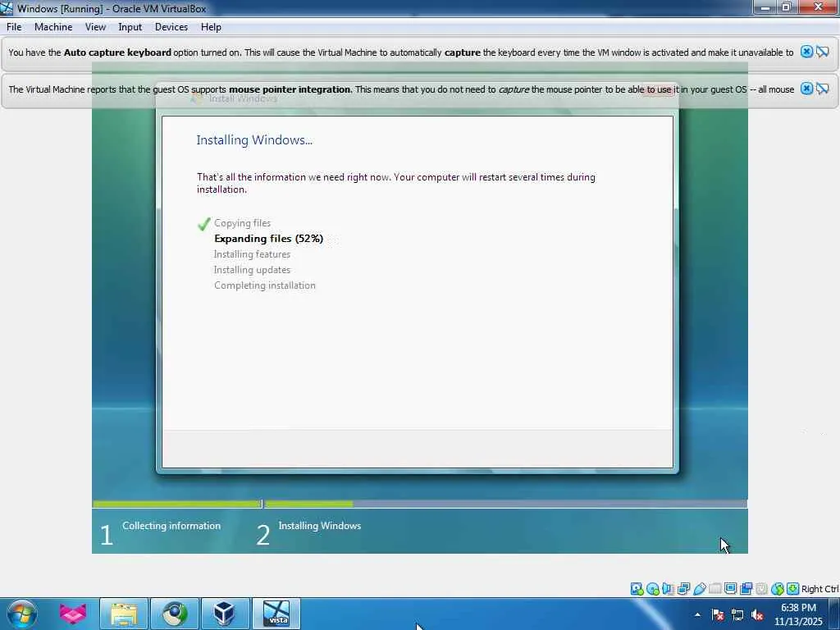Click the green checkmark beside Copying files
The height and width of the screenshot is (630, 840).
point(203,223)
